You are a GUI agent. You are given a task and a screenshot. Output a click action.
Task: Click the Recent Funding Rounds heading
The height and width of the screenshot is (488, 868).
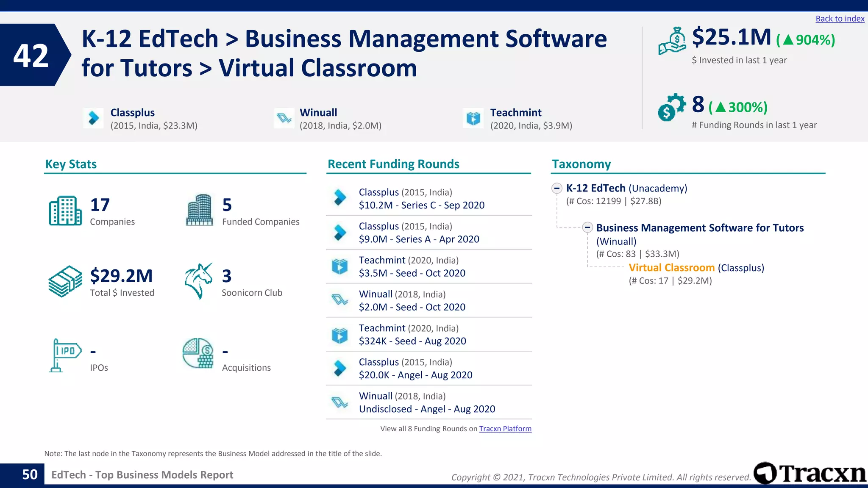393,164
